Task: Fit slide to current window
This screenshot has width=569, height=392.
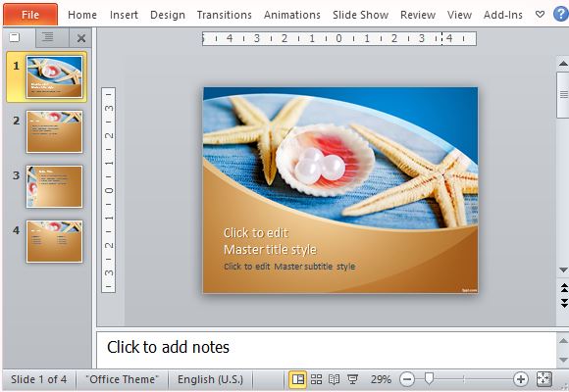Action: [x=543, y=379]
